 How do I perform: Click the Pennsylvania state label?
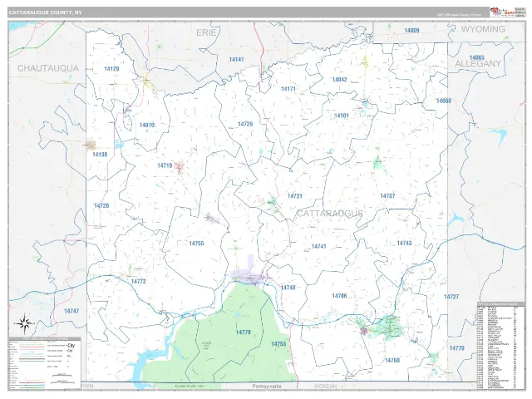tap(267, 386)
